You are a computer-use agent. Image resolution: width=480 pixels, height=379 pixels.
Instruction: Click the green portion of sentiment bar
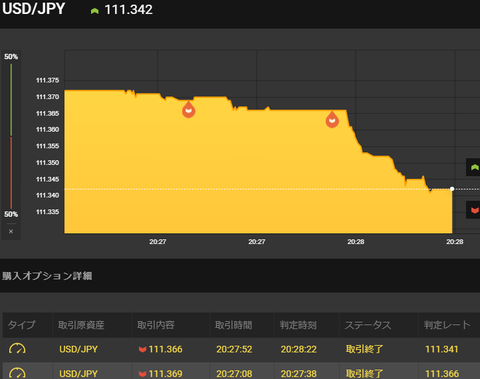(x=11, y=100)
